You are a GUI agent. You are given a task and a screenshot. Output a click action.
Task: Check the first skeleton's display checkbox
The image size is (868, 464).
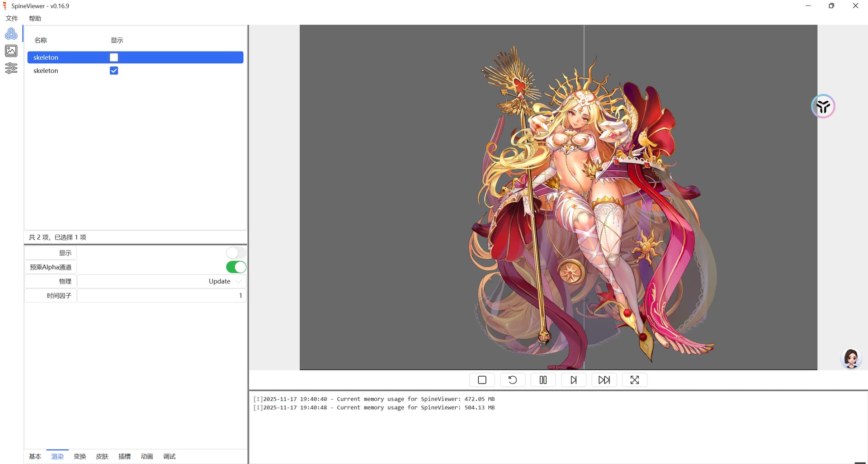coord(114,57)
